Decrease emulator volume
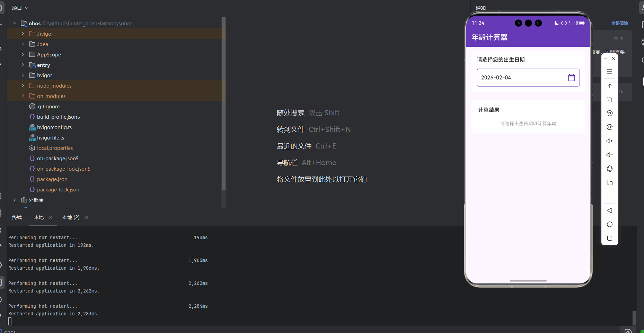Screen dimensions: 644x333 coord(610,155)
